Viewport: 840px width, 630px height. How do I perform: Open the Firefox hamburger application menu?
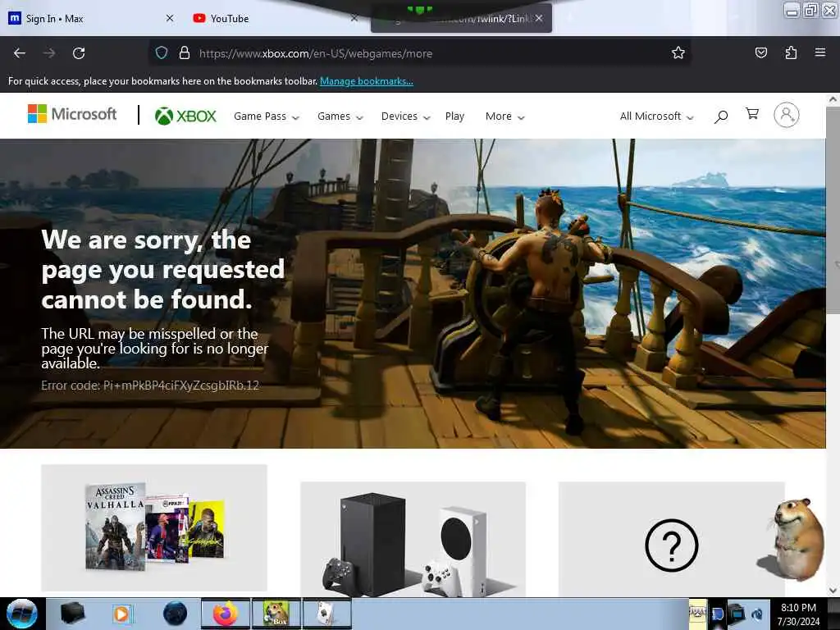[x=820, y=52]
